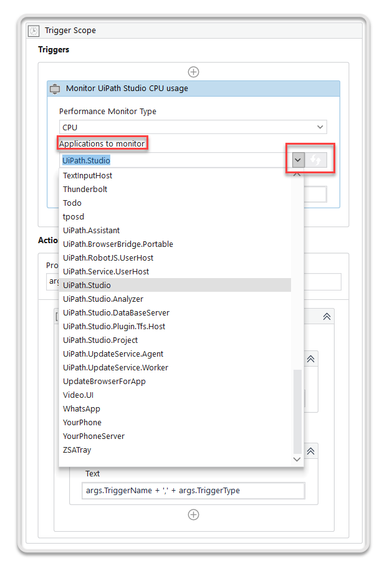Click the Trigger Scope title

click(x=70, y=31)
